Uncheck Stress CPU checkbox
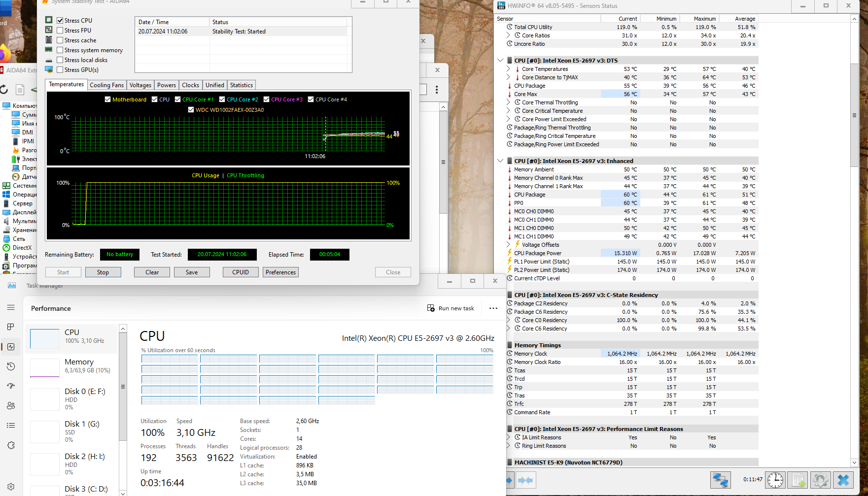Image resolution: width=868 pixels, height=496 pixels. click(60, 21)
